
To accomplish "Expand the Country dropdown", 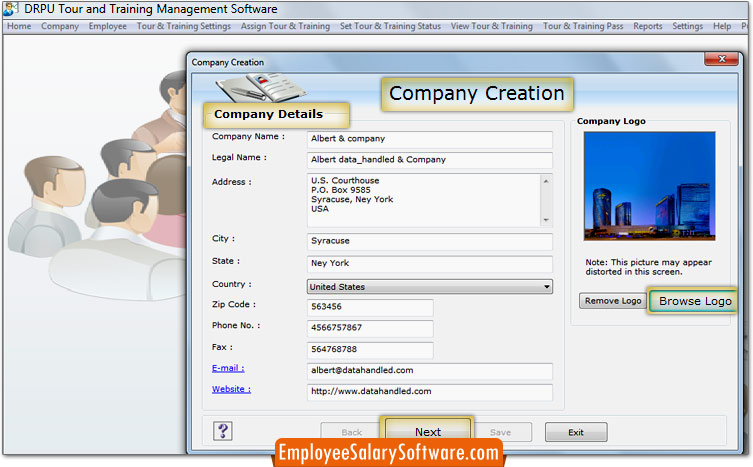I will pos(547,287).
